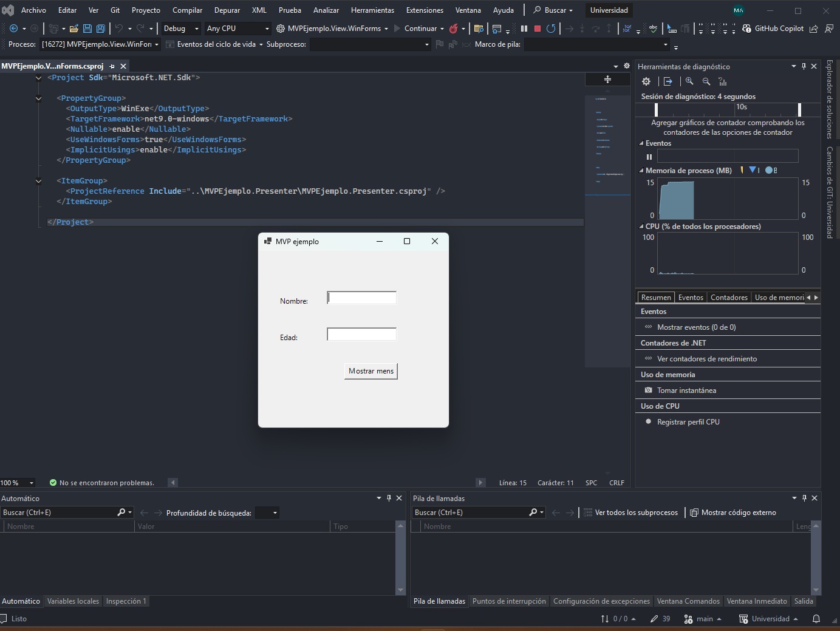The height and width of the screenshot is (631, 840).
Task: Pin the Herramientas de diagnóstico panel
Action: (804, 66)
